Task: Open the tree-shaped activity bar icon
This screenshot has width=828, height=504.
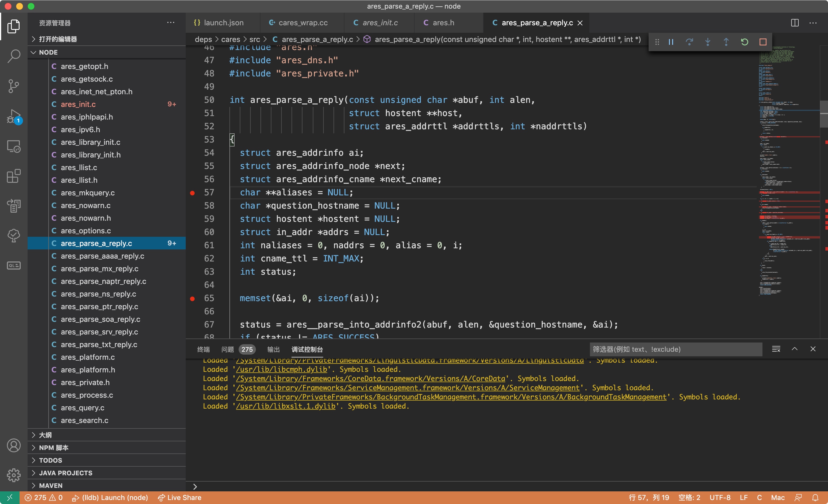Action: tap(14, 236)
